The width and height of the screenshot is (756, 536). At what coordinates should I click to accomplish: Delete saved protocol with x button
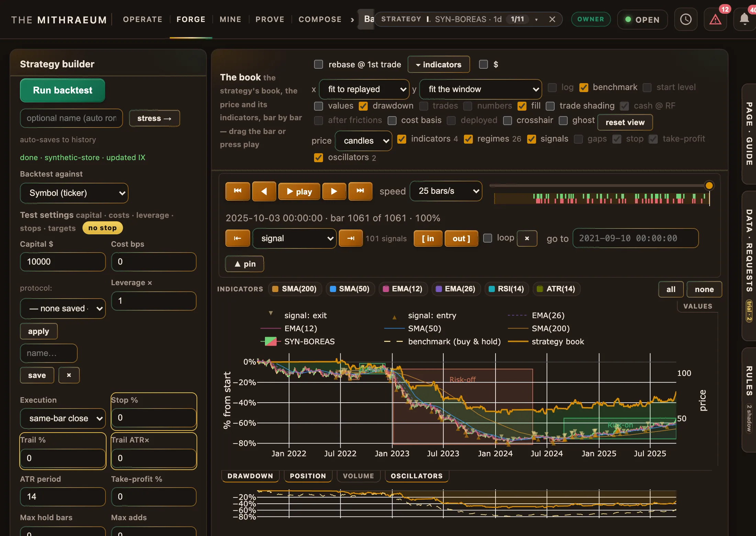pyautogui.click(x=69, y=375)
